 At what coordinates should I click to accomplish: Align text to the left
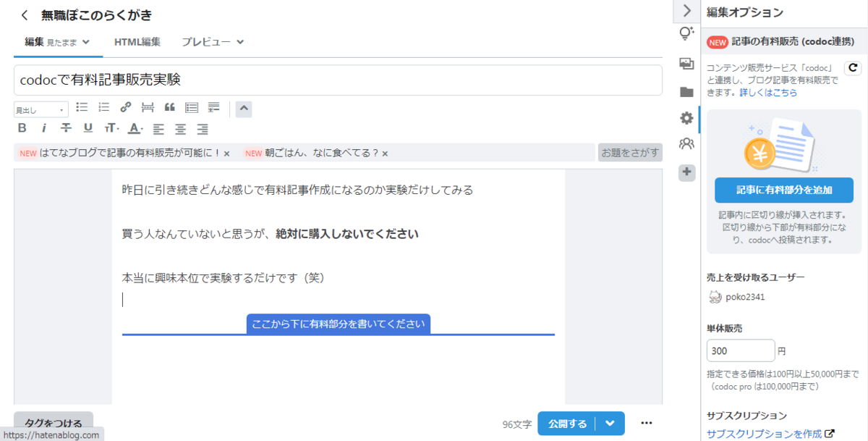coord(158,128)
